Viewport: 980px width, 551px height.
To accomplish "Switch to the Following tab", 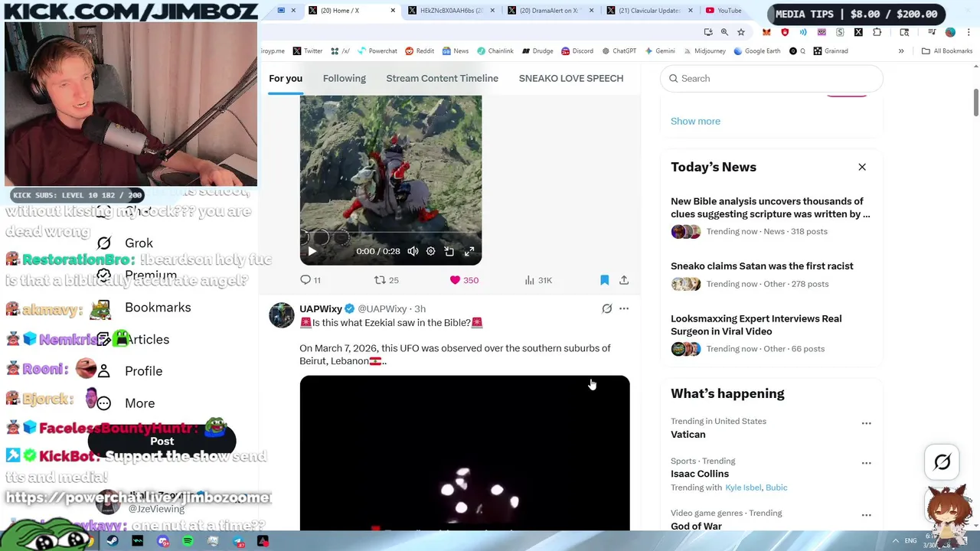I will click(x=344, y=78).
